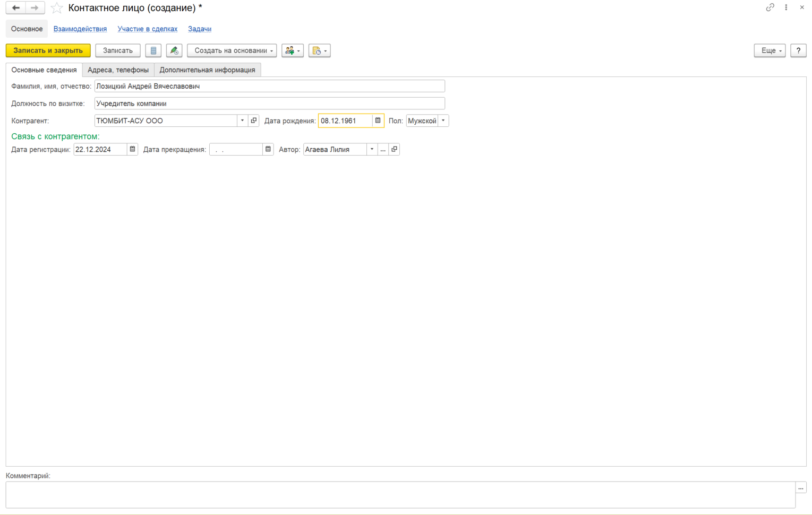Go to the Задачи section

tap(200, 29)
